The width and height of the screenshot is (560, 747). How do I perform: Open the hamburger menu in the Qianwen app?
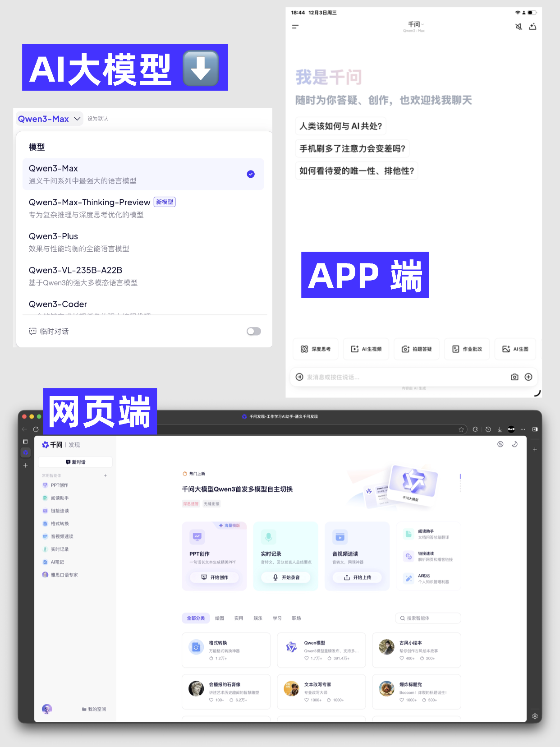[x=295, y=27]
